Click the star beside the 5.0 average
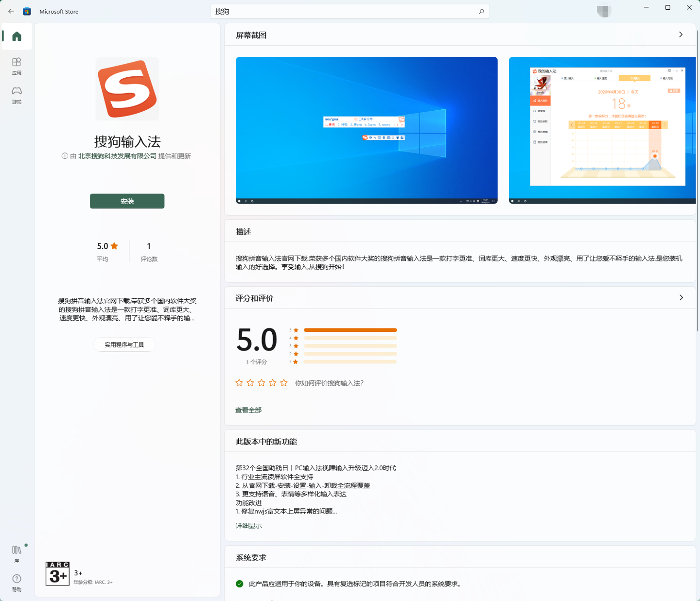The width and height of the screenshot is (700, 601). 115,246
